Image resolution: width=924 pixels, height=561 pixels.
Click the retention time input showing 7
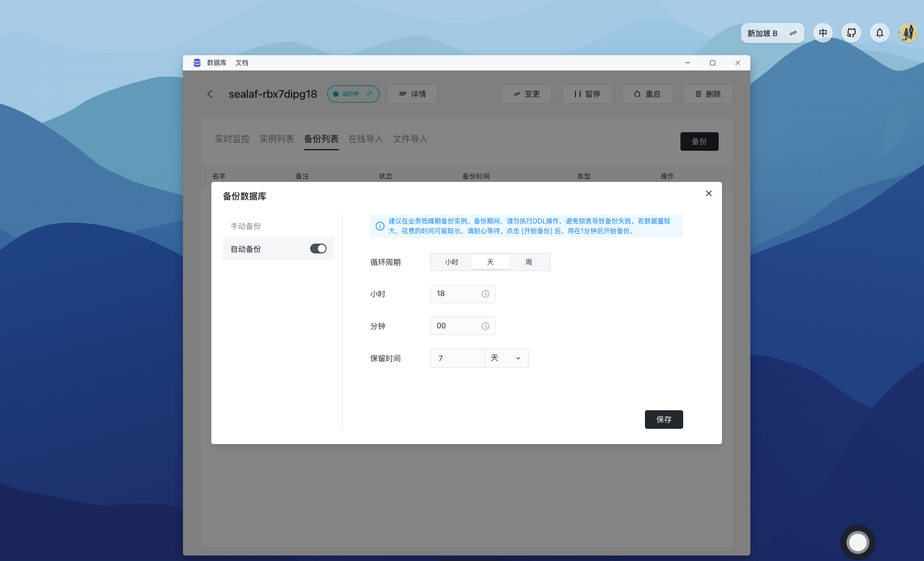(458, 358)
